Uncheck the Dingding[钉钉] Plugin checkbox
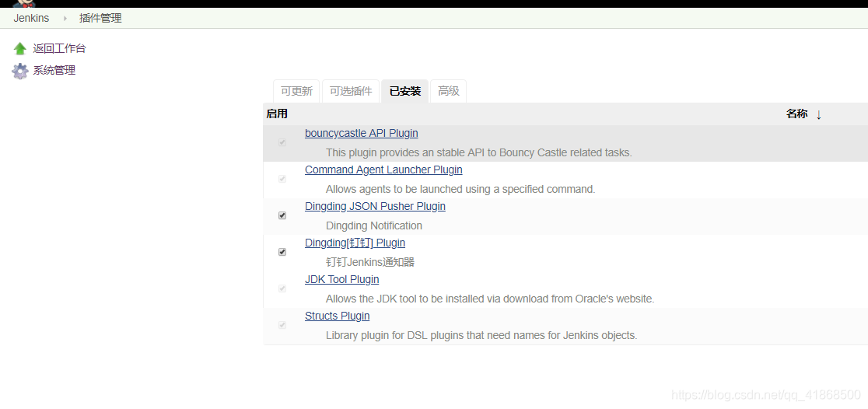 (x=282, y=252)
